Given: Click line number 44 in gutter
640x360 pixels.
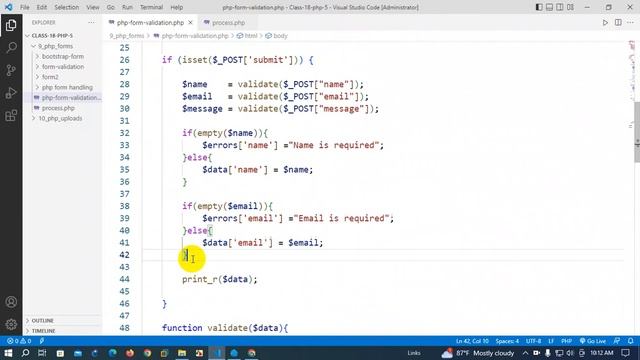Looking at the screenshot, I should pos(124,279).
